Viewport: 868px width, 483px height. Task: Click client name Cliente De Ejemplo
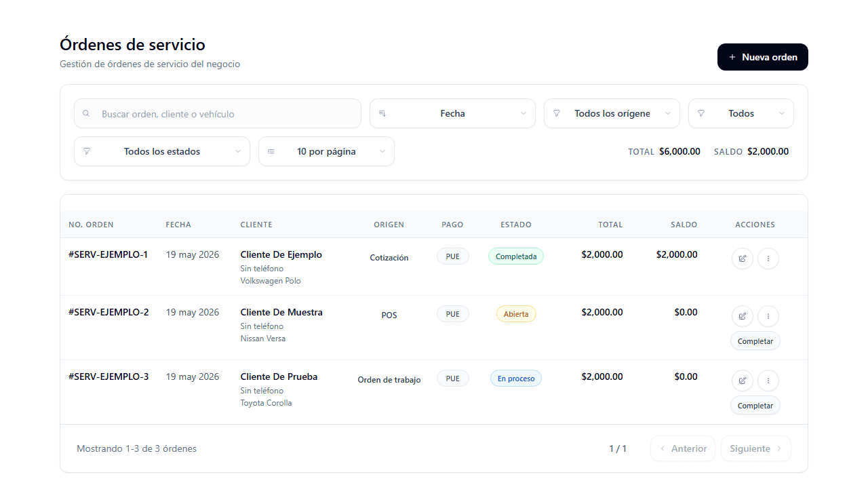281,254
